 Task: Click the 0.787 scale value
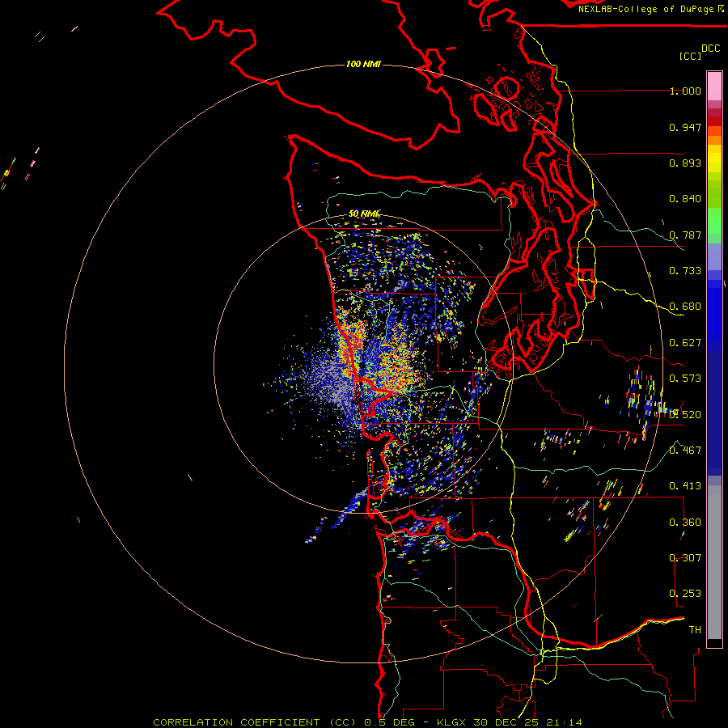pyautogui.click(x=685, y=235)
